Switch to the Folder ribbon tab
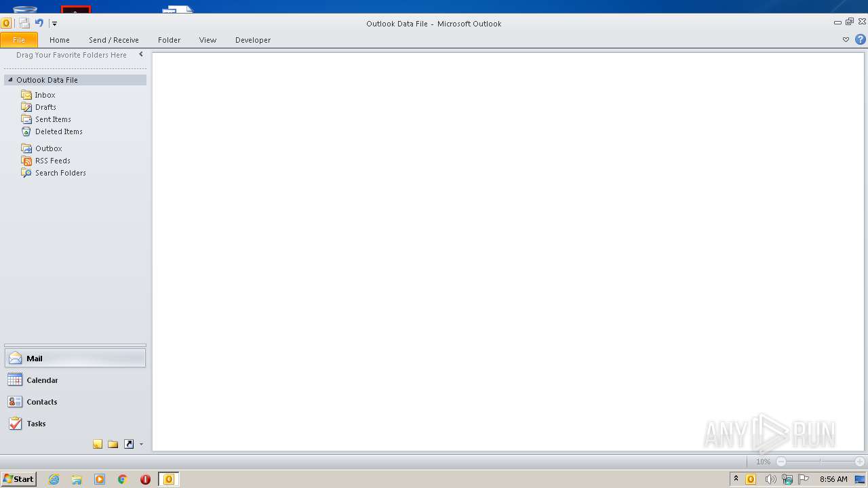Image resolution: width=868 pixels, height=488 pixels. (170, 40)
